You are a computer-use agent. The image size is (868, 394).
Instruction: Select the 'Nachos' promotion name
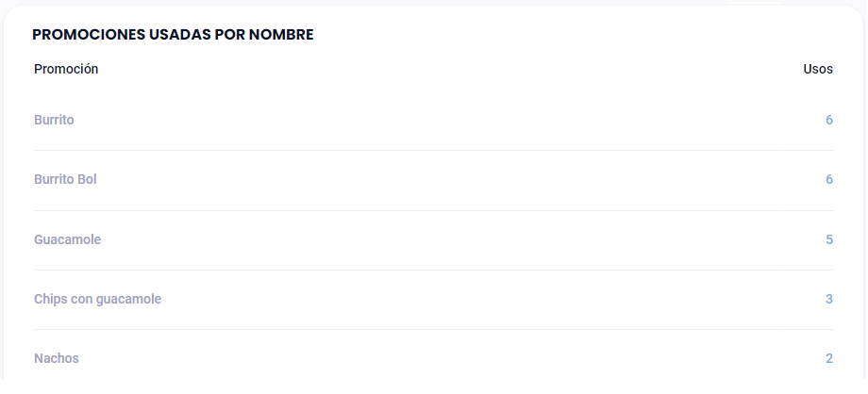57,358
